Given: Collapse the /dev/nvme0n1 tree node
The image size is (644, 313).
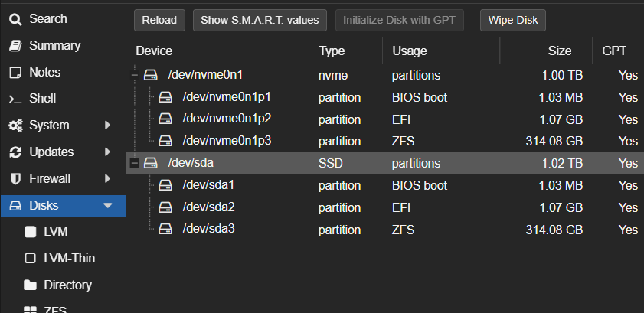Looking at the screenshot, I should (x=136, y=75).
